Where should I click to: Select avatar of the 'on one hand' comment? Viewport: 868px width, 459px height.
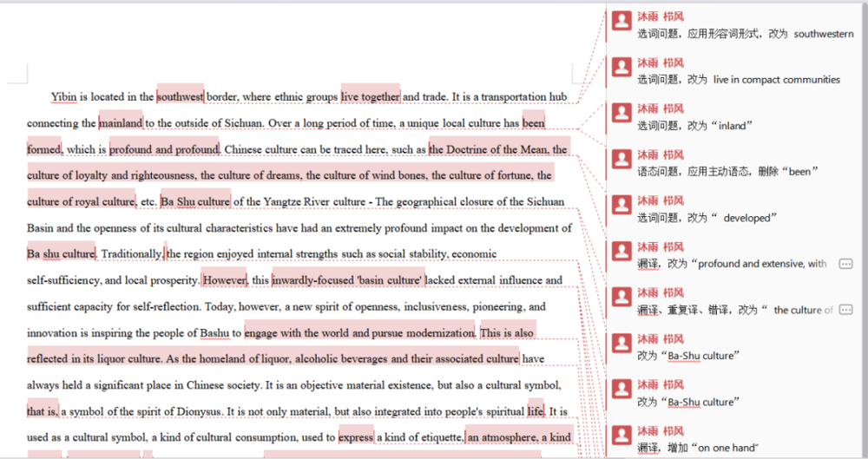(x=621, y=436)
